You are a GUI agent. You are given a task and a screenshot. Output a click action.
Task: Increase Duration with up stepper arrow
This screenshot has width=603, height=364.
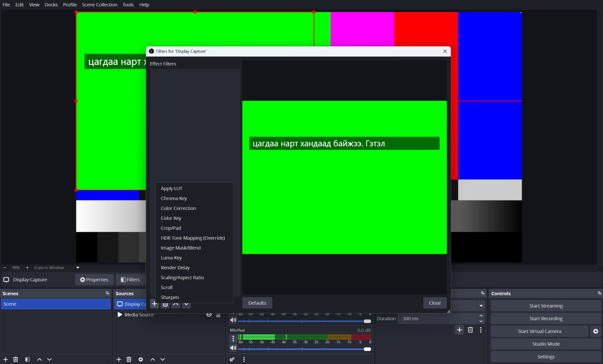[481, 316]
